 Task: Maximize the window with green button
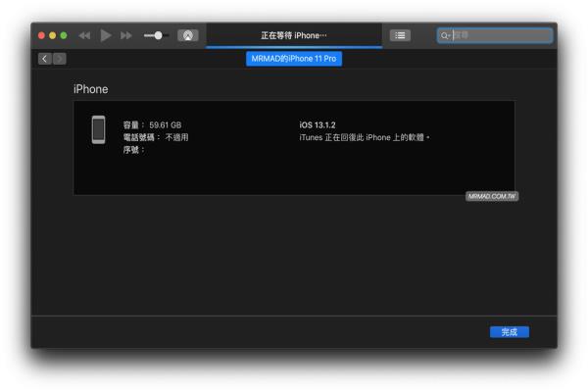pos(64,35)
